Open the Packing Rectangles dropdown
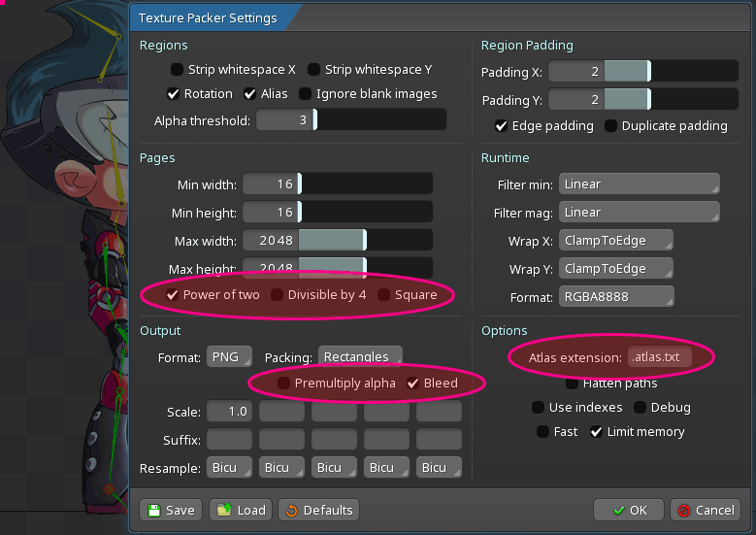Screen dimensions: 756x535 pyautogui.click(x=360, y=355)
